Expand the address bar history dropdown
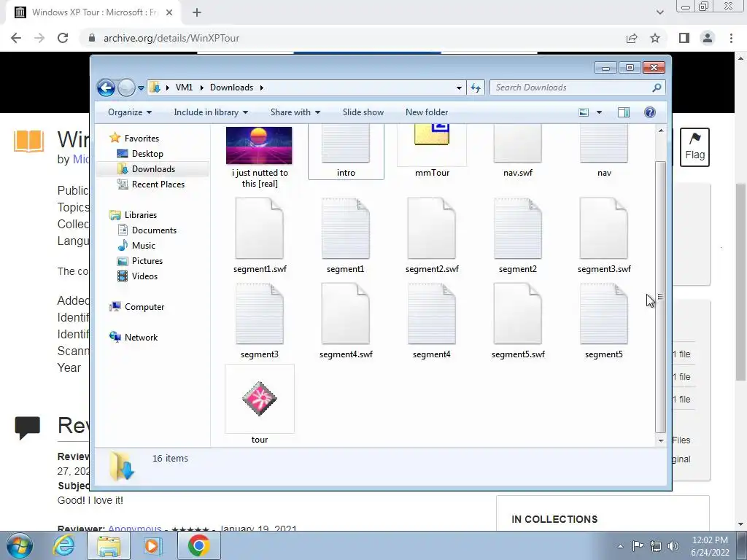The height and width of the screenshot is (560, 747). (x=459, y=87)
